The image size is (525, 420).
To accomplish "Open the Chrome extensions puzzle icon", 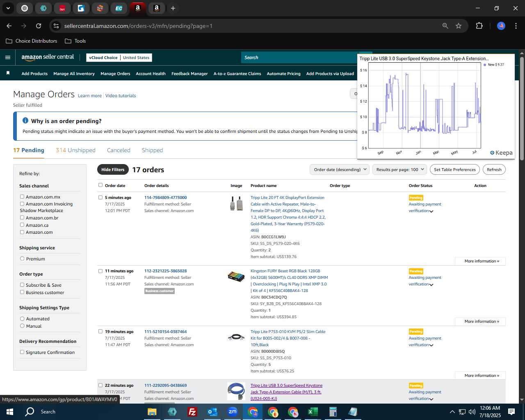I will 479,26.
